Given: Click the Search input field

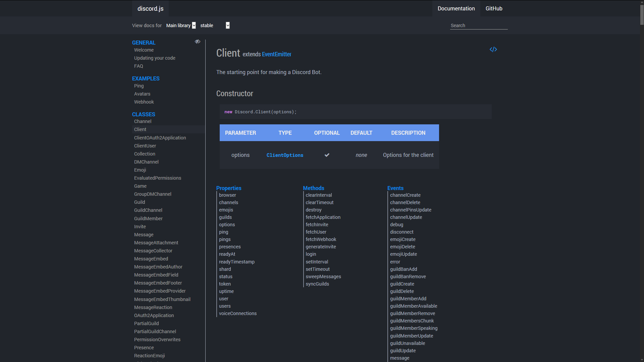Looking at the screenshot, I should 479,25.
